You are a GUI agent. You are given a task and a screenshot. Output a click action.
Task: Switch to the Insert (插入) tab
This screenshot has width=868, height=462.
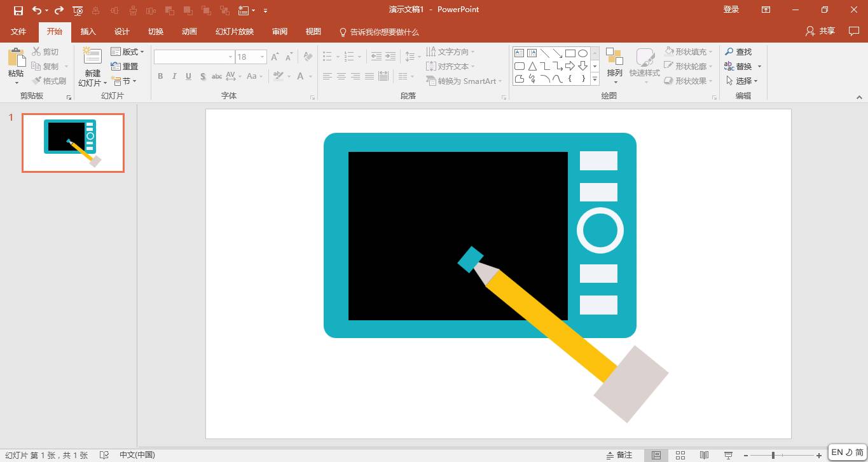point(88,32)
